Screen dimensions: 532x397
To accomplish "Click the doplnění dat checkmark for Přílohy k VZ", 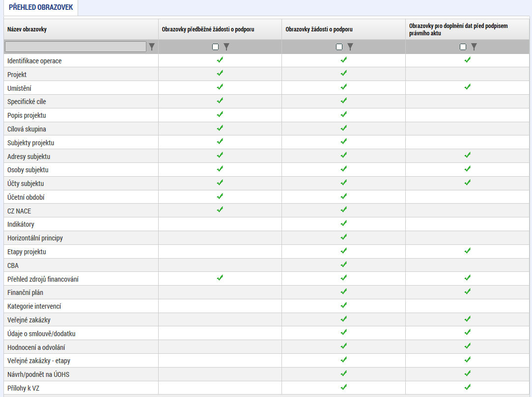I will click(x=468, y=387).
